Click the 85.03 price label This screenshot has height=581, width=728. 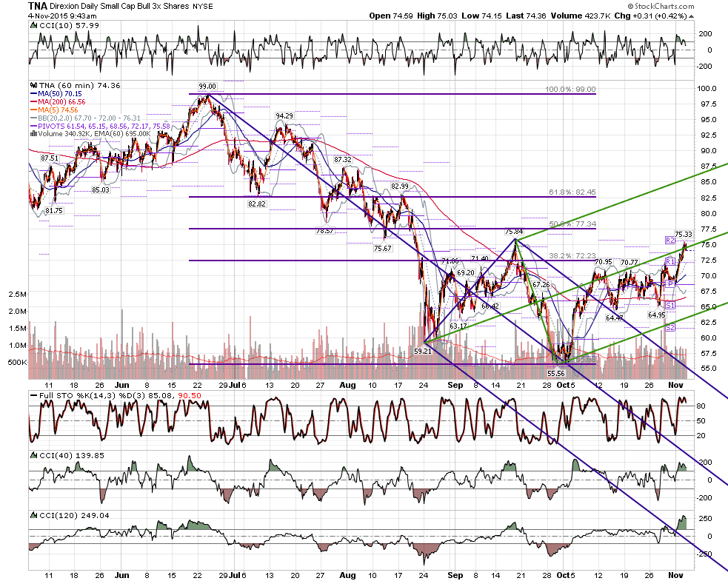click(100, 189)
